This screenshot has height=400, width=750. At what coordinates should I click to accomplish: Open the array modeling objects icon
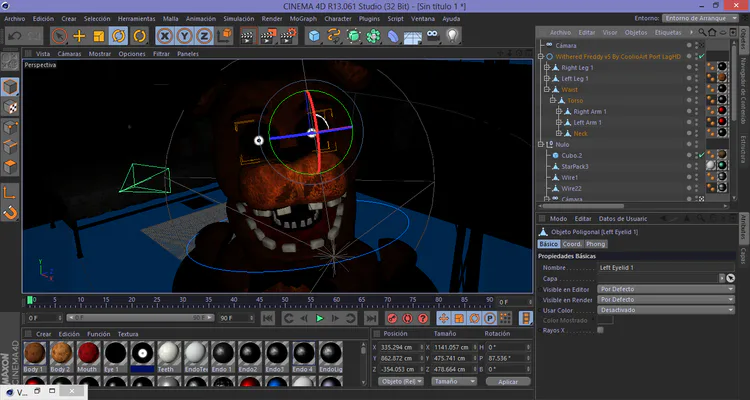tap(373, 36)
